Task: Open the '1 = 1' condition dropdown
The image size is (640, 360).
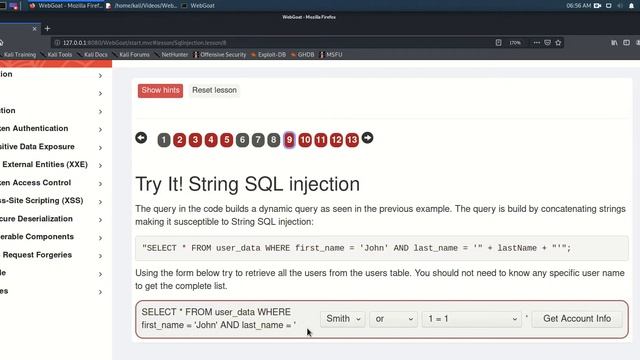Action: point(472,319)
